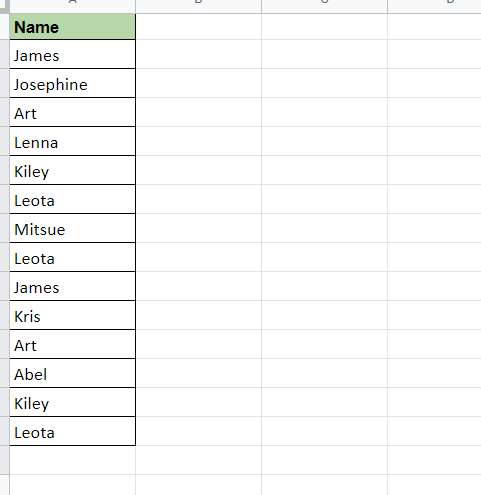The width and height of the screenshot is (481, 495).
Task: Click the Leota cell below Mitsue
Action: 72,257
